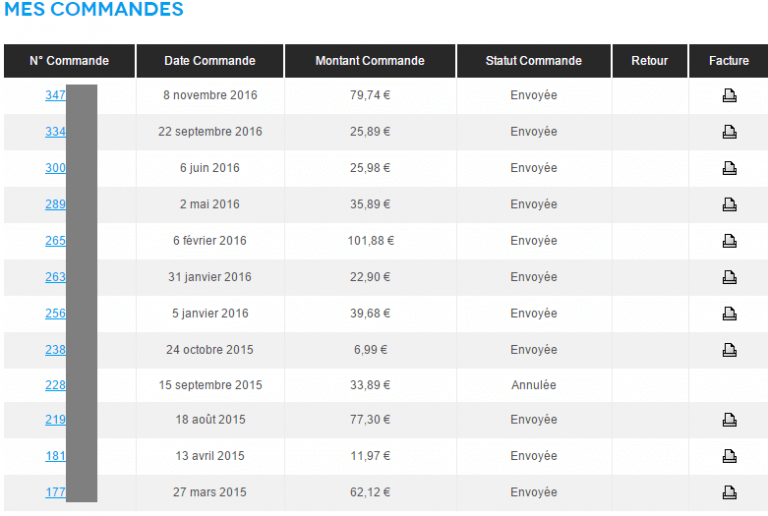The image size is (768, 516).
Task: Open order number starting with 334
Action: point(55,132)
